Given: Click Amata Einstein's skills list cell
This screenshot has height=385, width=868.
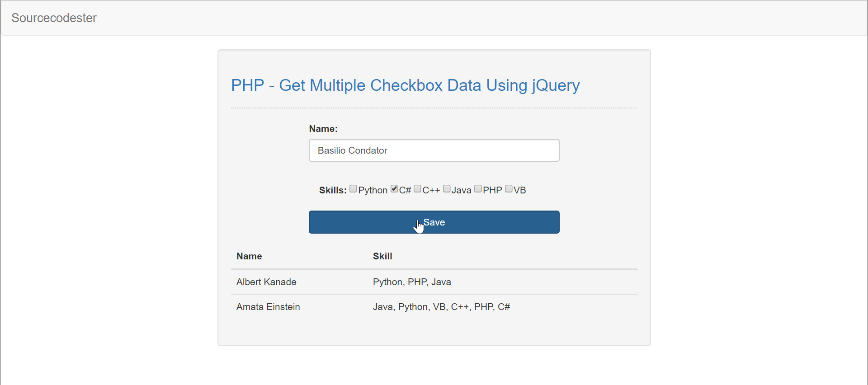Looking at the screenshot, I should 441,307.
